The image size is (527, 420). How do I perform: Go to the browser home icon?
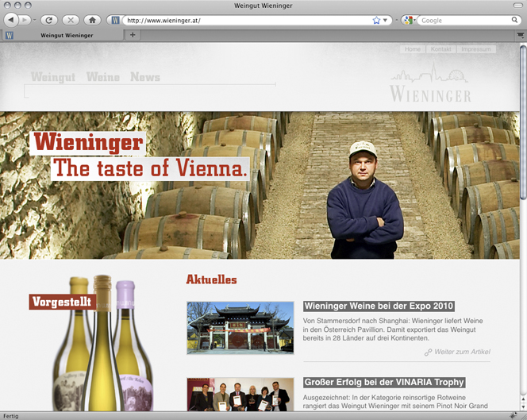pyautogui.click(x=92, y=20)
